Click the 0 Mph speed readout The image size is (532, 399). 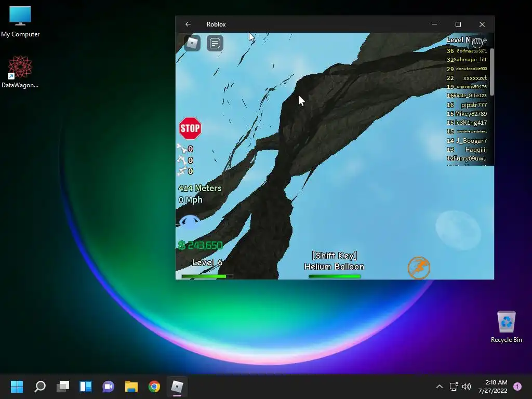click(190, 200)
